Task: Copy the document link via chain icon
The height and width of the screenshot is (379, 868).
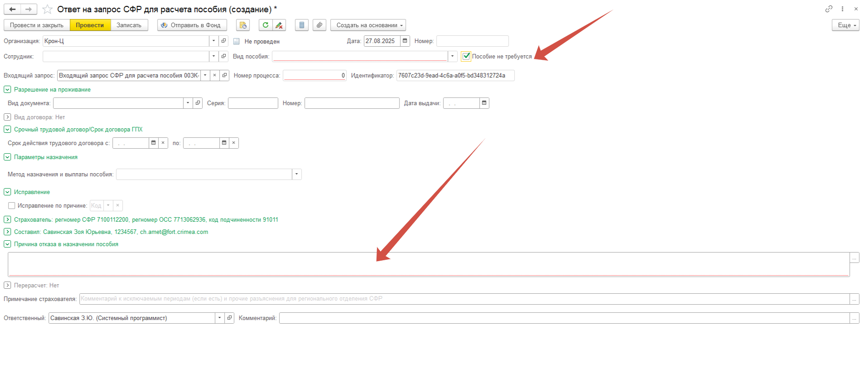Action: 829,9
